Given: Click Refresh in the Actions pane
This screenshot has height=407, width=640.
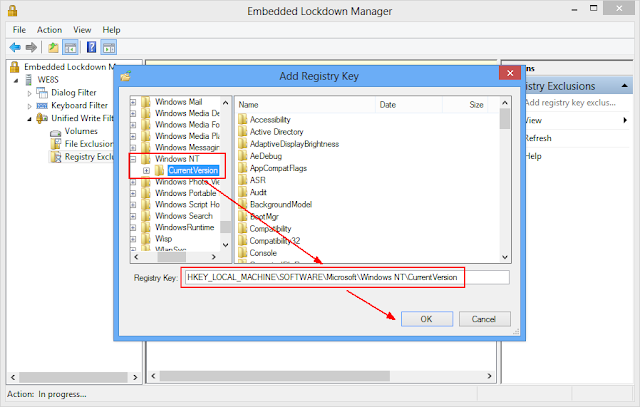Looking at the screenshot, I should [x=538, y=138].
